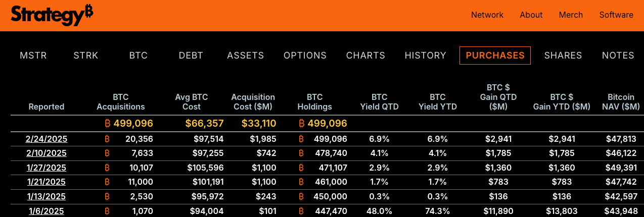Open the NOTES tab
Viewport: 644px width, 217px height.
coord(618,56)
